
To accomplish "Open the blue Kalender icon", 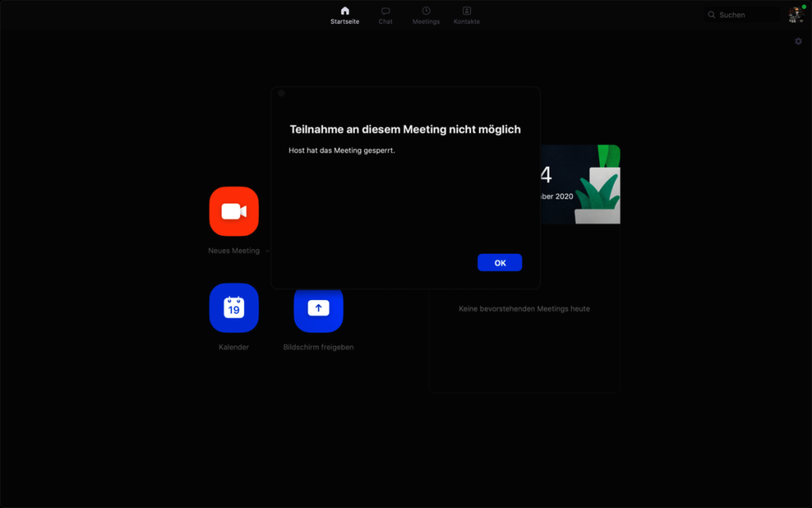I will 234,307.
